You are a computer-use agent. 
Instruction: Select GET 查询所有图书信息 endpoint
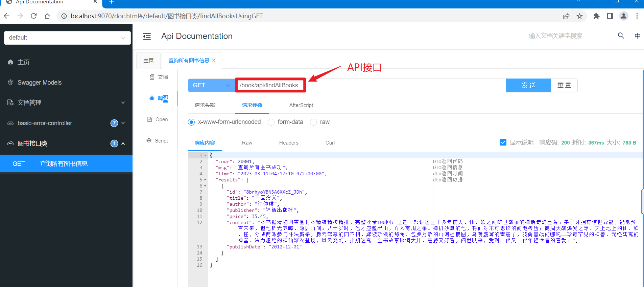point(66,164)
